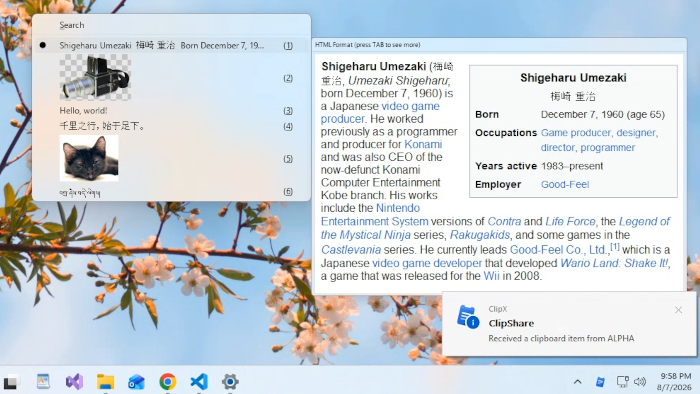
Task: Click the [1] citation reference
Action: (x=615, y=246)
